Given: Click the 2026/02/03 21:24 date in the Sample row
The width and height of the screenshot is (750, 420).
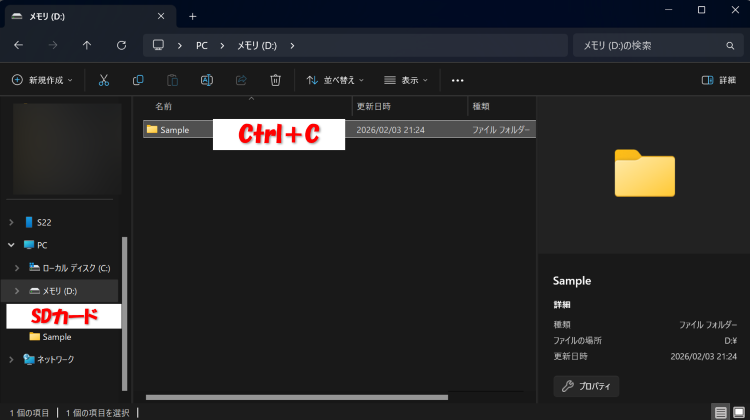Looking at the screenshot, I should click(390, 130).
